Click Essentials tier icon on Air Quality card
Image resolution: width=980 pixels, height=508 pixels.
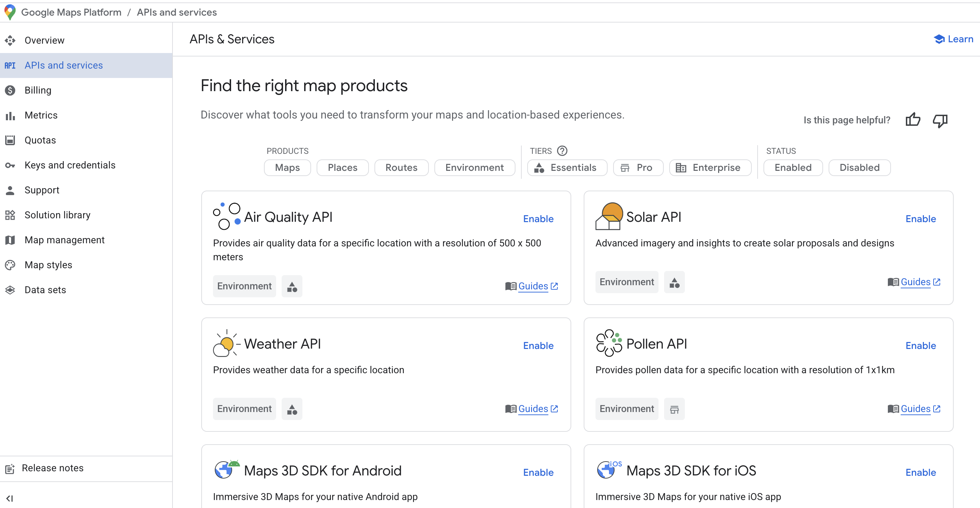click(x=292, y=286)
